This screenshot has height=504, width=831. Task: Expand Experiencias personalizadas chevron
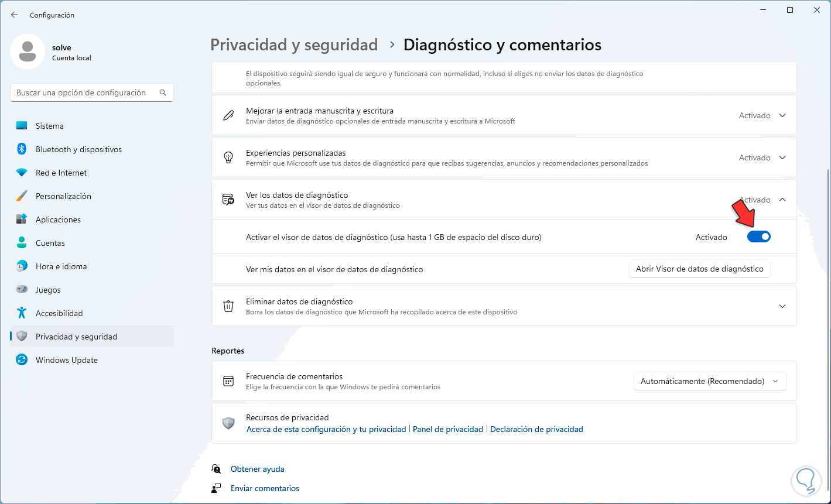pos(782,157)
